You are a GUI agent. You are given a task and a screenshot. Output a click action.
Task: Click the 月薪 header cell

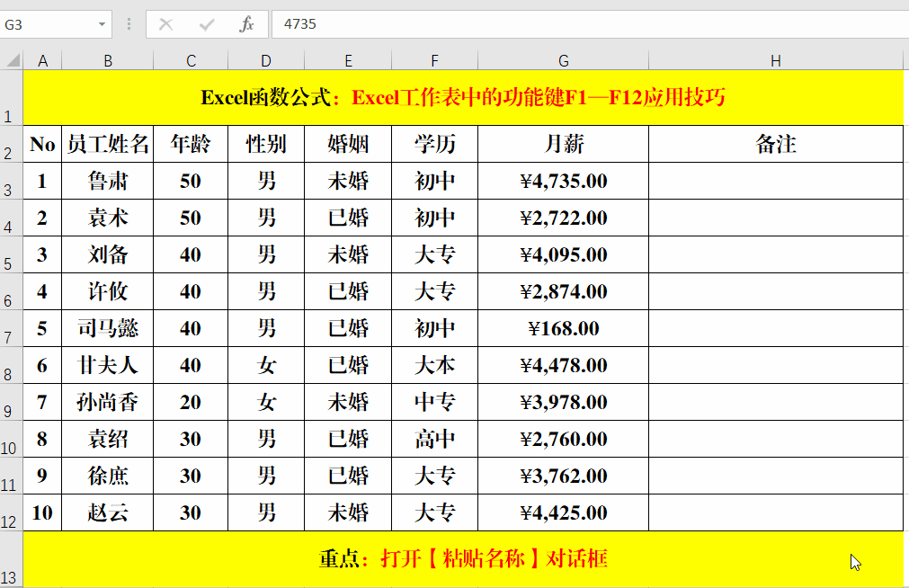(x=564, y=144)
